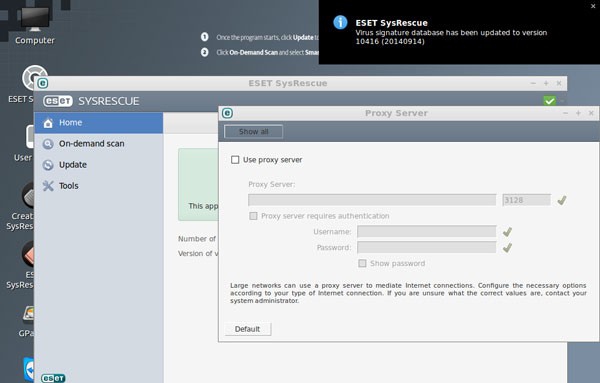Click into the Password field
600x383 pixels.
(x=427, y=247)
